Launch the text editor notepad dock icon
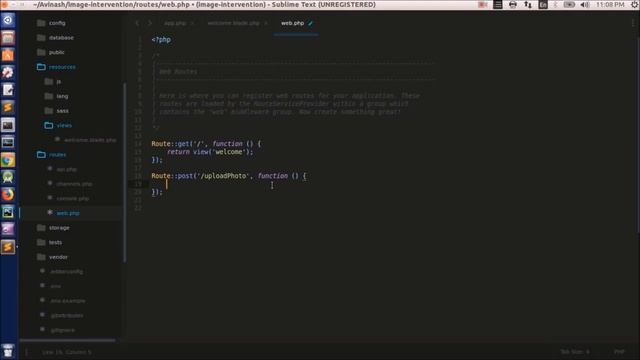This screenshot has height=360, width=640. 8,90
